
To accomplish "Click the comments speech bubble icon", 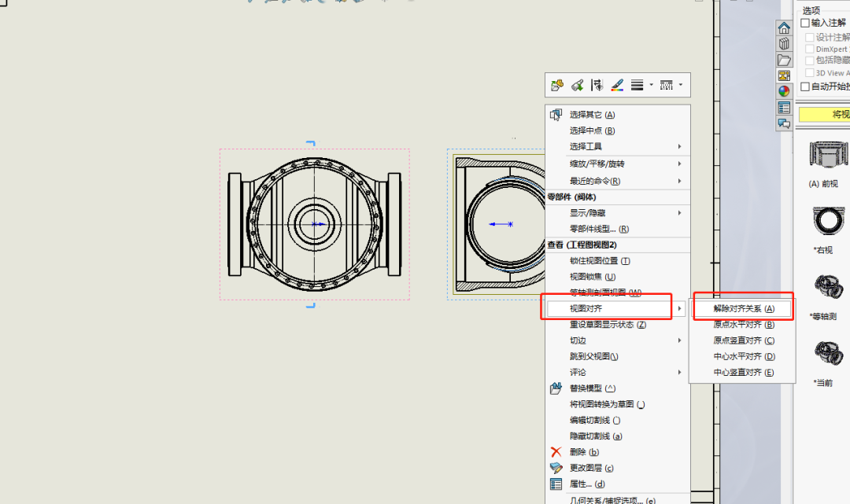I will (x=784, y=122).
